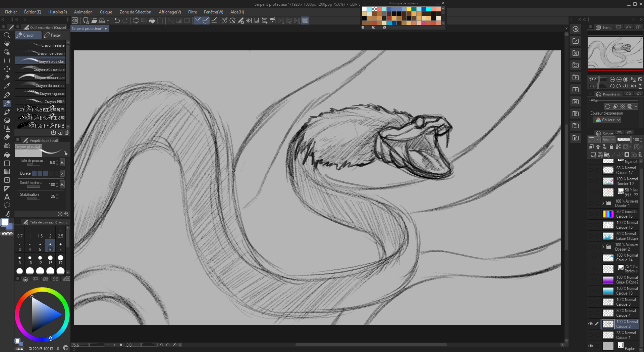644x352 pixels.
Task: Open the Filtre menu
Action: (x=192, y=12)
